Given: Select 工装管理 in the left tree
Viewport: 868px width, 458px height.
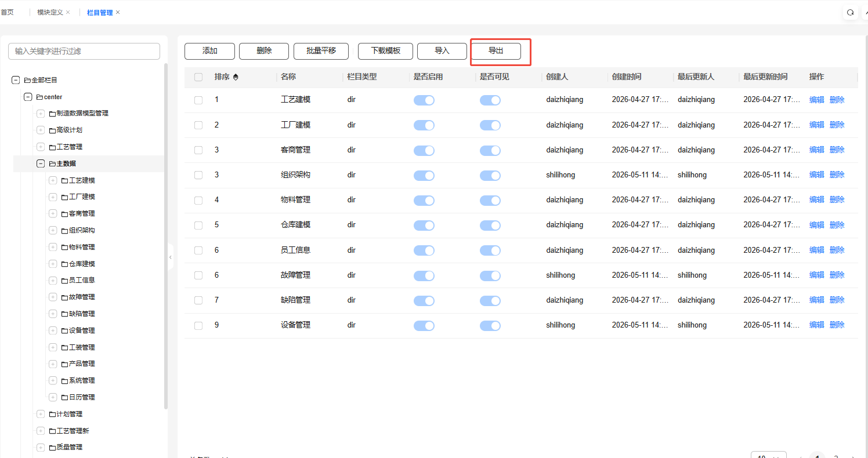Looking at the screenshot, I should point(82,347).
